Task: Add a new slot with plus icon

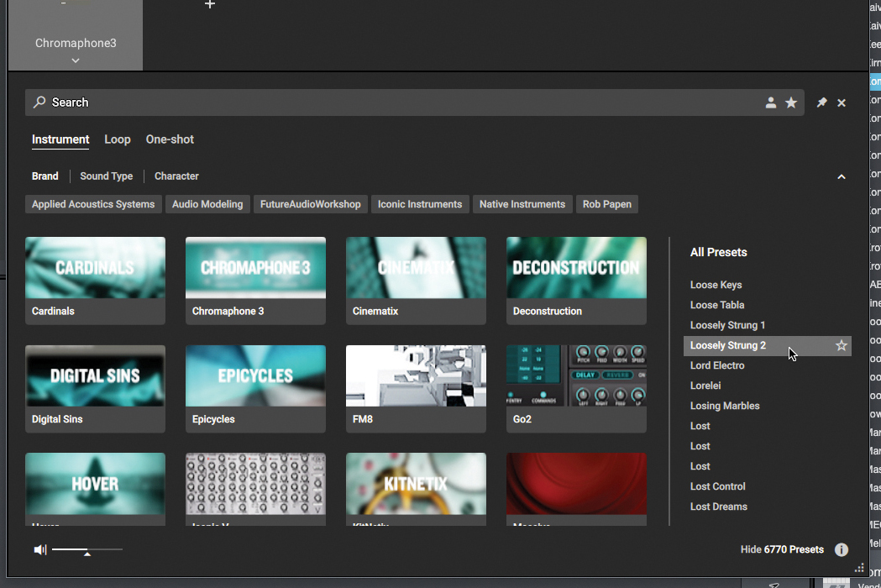Action: [210, 4]
